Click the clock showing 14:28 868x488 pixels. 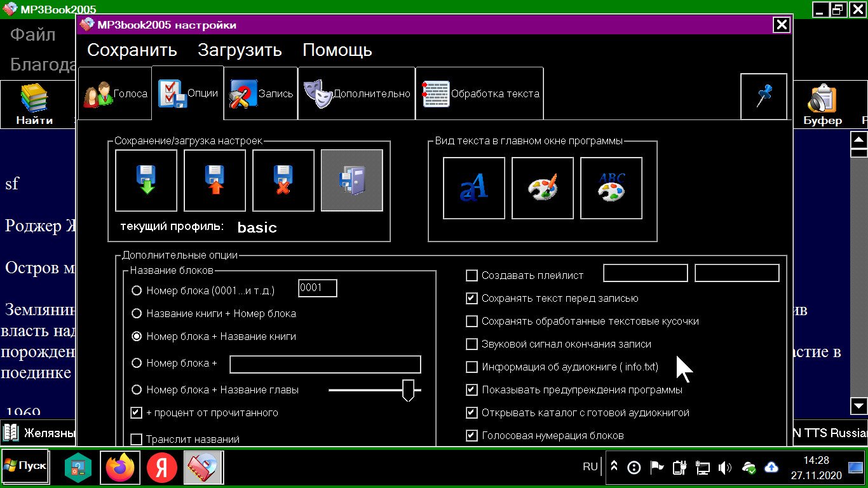pos(817,460)
